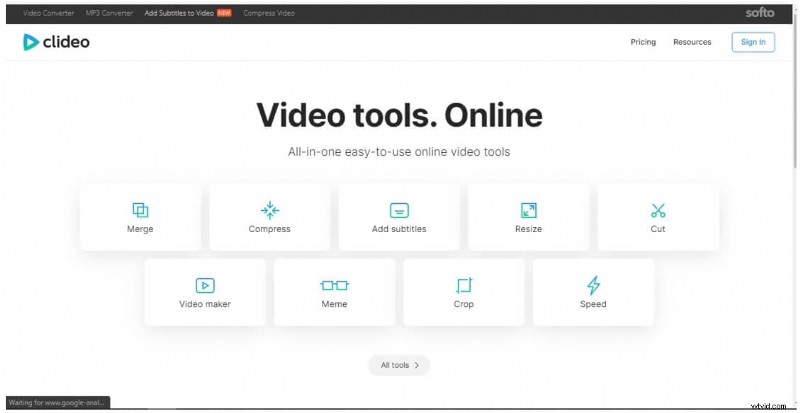
Task: Open the Add subtitles icon
Action: pos(399,210)
